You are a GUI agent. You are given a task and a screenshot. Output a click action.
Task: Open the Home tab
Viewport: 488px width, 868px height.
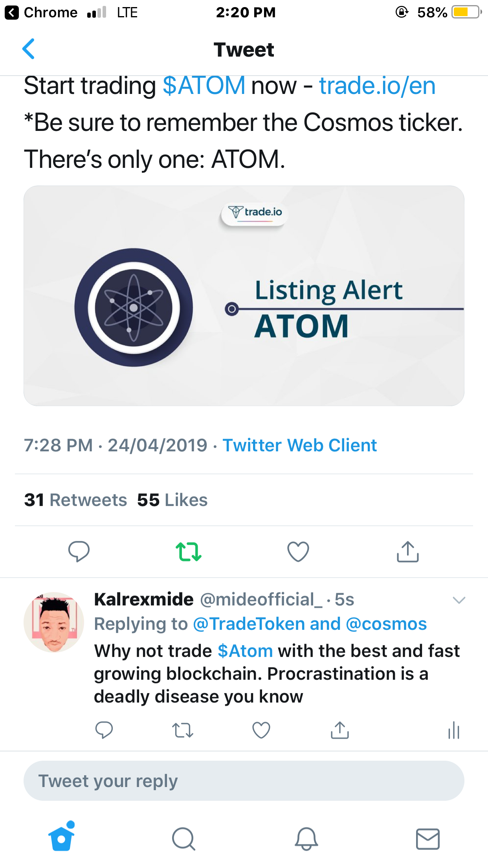click(62, 838)
